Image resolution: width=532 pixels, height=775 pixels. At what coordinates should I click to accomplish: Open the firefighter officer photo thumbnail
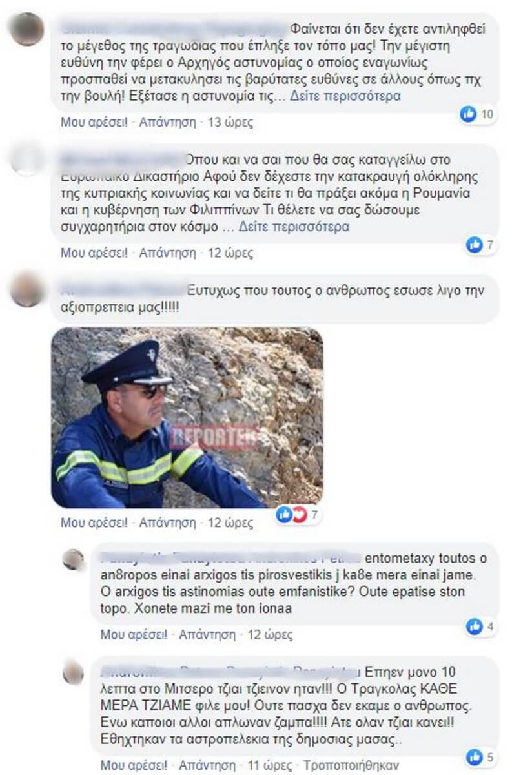[187, 418]
